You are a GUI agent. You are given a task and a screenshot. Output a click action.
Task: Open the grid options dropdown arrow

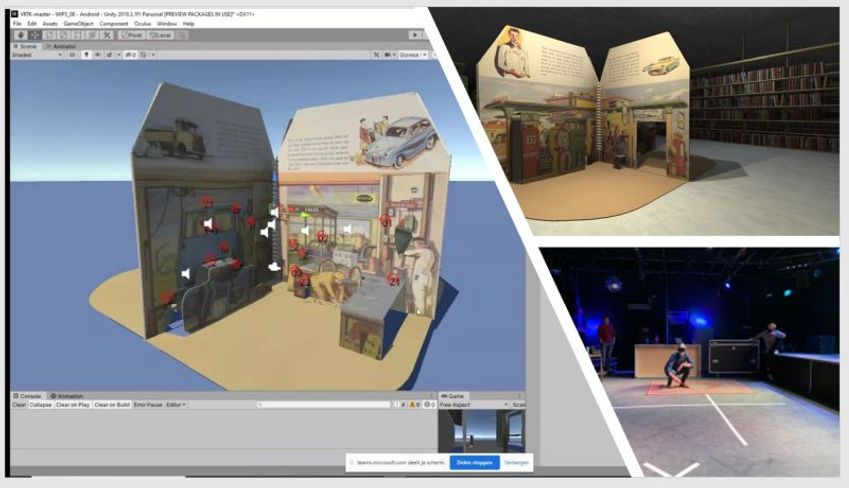pos(153,55)
